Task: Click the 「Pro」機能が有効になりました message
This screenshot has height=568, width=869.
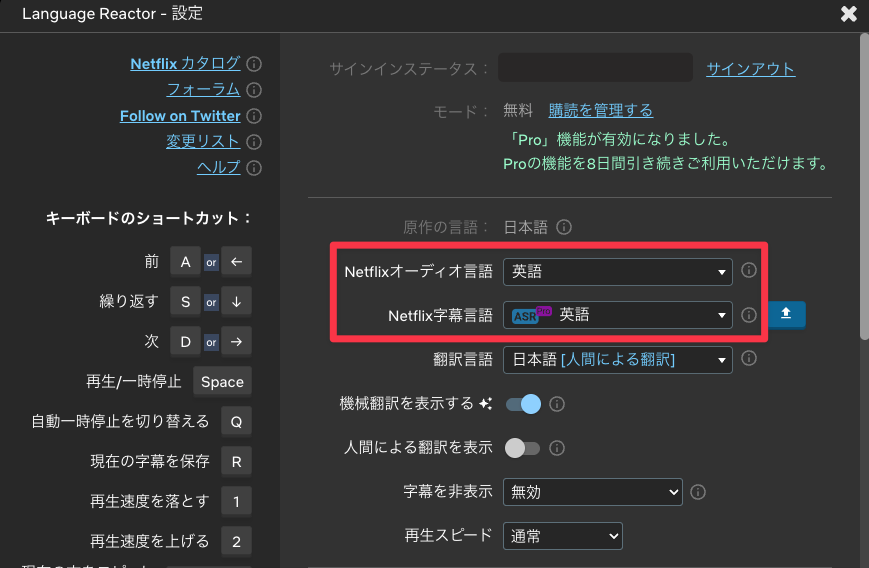Action: (618, 139)
